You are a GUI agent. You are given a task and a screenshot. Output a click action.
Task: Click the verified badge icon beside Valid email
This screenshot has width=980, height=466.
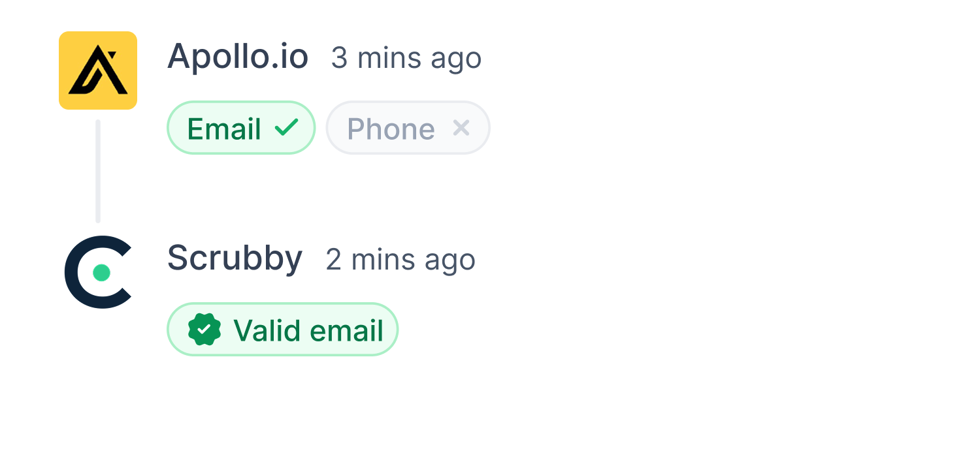pos(203,329)
